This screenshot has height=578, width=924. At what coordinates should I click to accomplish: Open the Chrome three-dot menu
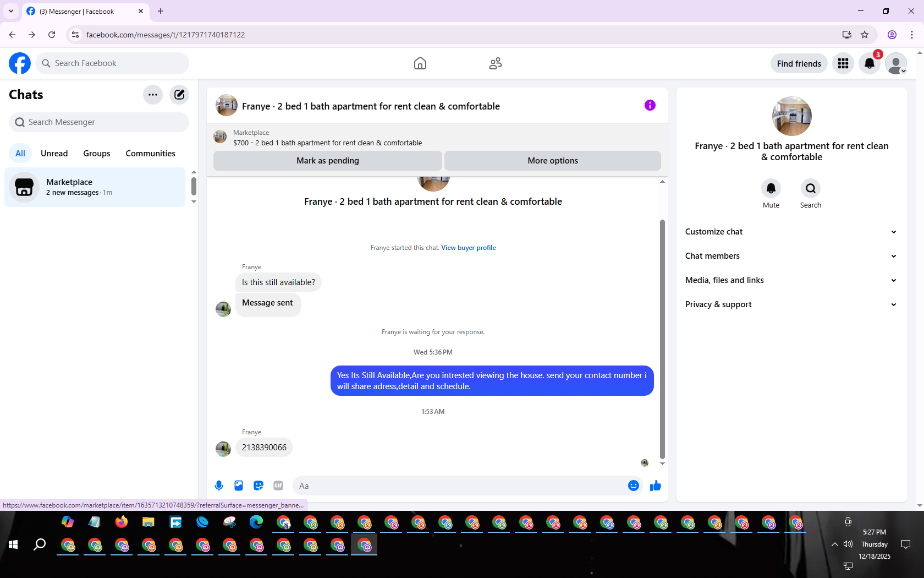pyautogui.click(x=912, y=35)
